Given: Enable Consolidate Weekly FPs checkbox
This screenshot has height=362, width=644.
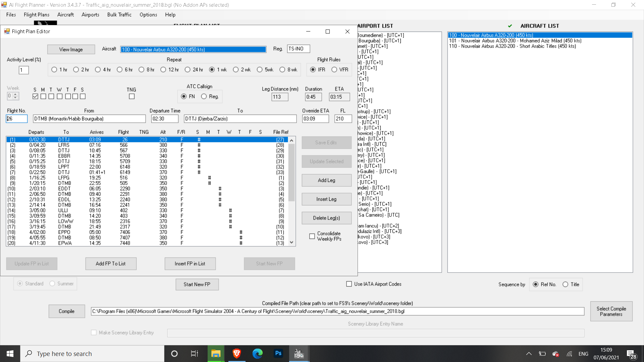Looking at the screenshot, I should 312,236.
